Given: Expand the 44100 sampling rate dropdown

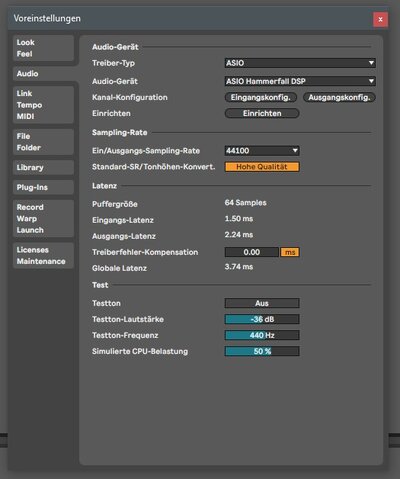Looking at the screenshot, I should click(262, 151).
